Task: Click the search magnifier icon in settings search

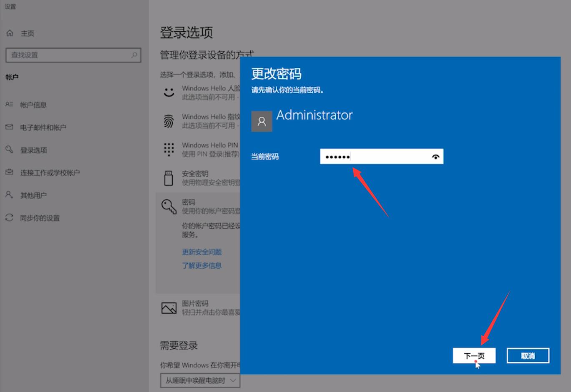Action: tap(134, 55)
